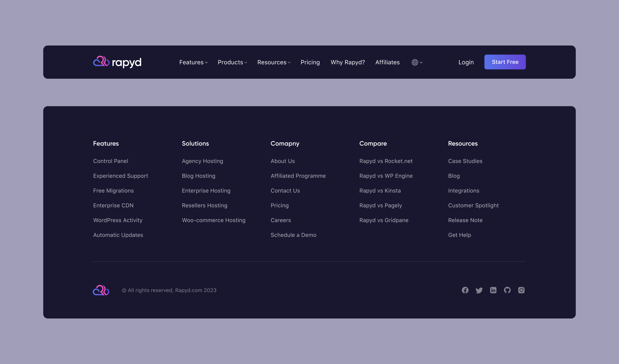Screen dimensions: 619x364
Task: Open Rapyd vs Pagely comparison
Action: [381, 205]
